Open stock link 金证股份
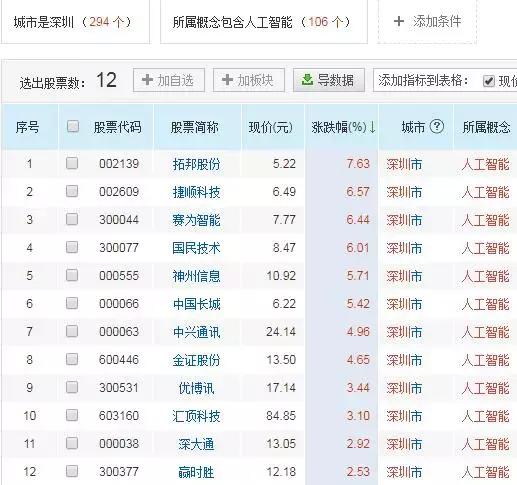Image resolution: width=517 pixels, height=485 pixels. tap(196, 360)
